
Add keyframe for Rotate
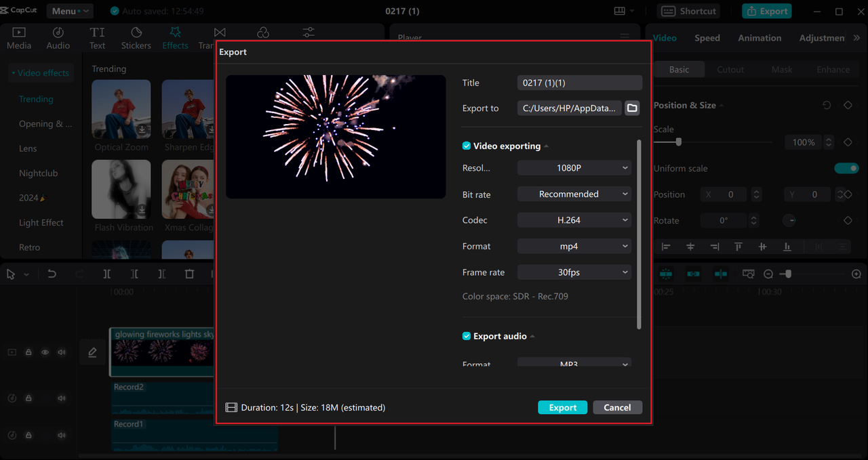pyautogui.click(x=848, y=220)
